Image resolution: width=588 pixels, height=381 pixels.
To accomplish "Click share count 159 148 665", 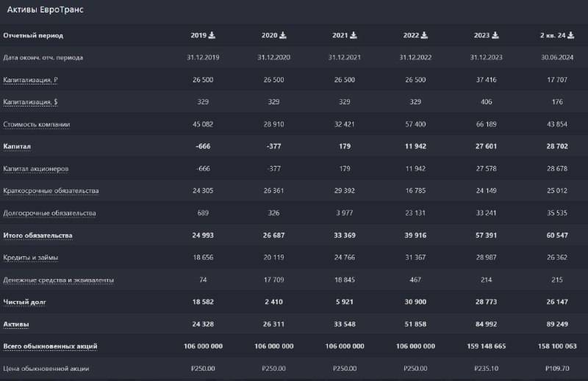I will (x=486, y=346).
